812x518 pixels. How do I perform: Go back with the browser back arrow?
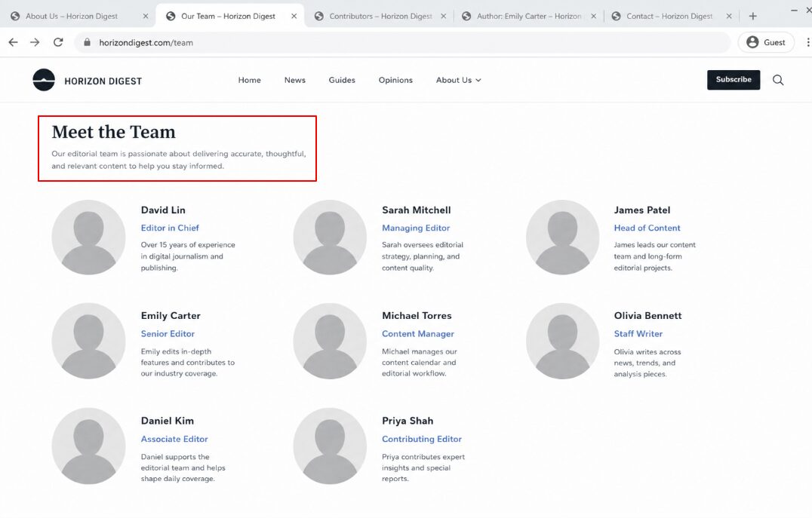point(13,42)
